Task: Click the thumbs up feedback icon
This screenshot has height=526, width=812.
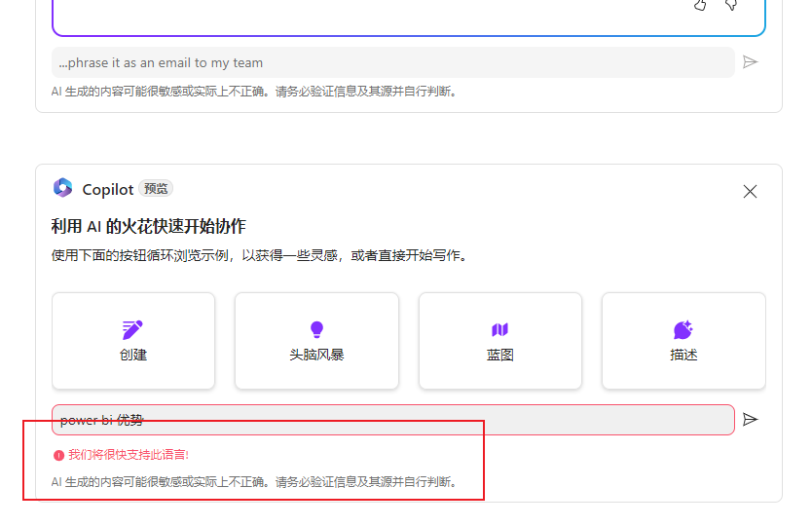Action: tap(700, 5)
